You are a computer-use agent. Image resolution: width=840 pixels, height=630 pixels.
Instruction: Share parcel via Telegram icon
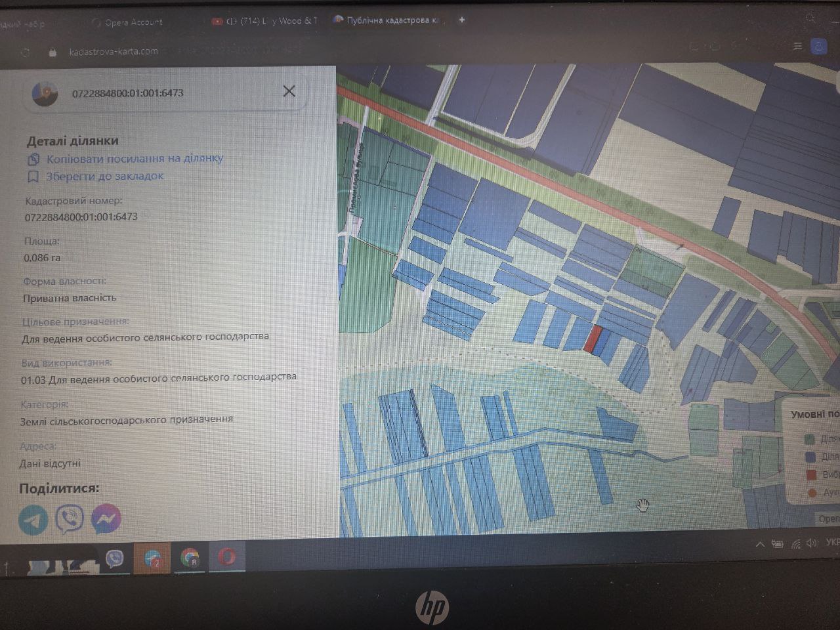point(33,519)
